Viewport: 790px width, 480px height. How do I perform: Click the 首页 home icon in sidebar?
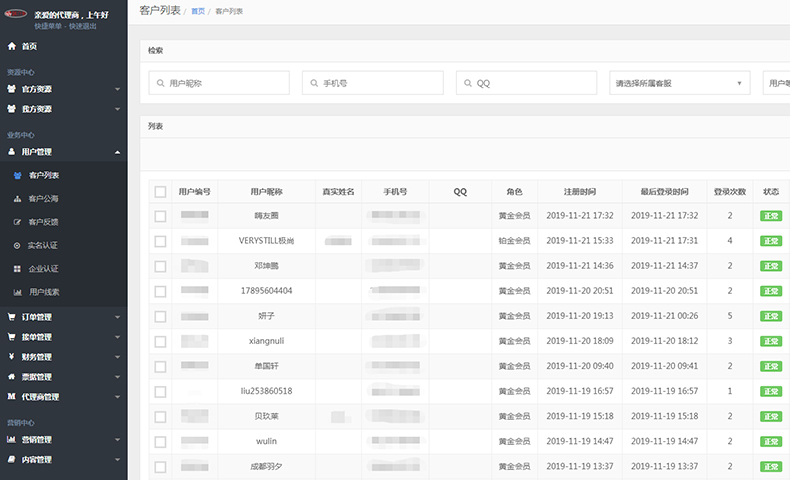pos(12,47)
